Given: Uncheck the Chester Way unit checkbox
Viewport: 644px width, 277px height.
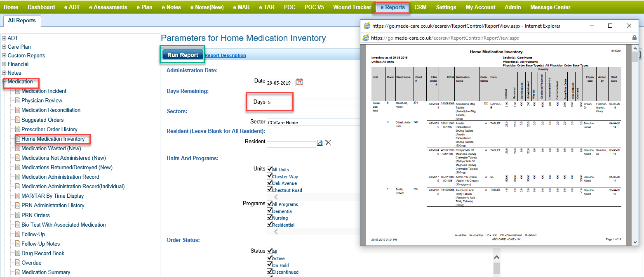Looking at the screenshot, I should [x=270, y=176].
